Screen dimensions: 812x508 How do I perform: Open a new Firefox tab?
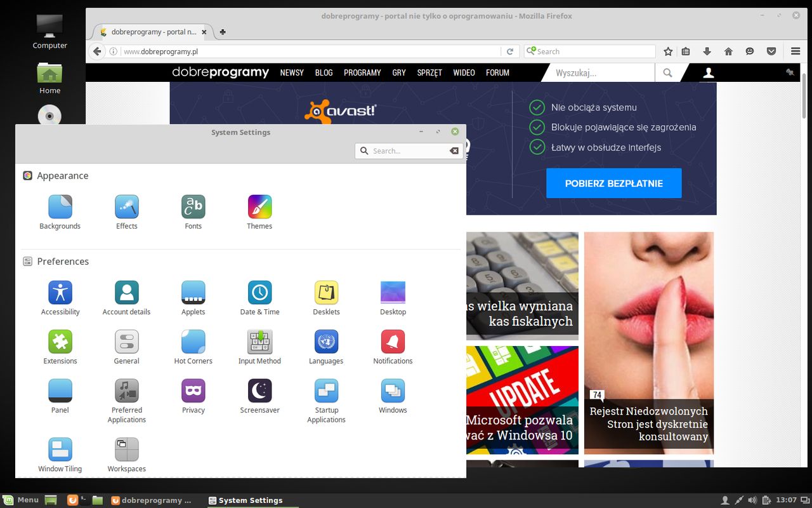click(223, 32)
